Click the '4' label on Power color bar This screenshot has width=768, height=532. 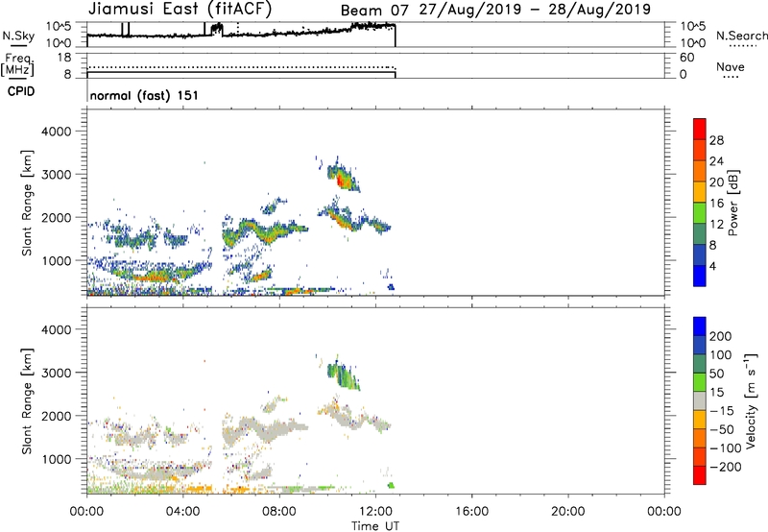point(712,266)
